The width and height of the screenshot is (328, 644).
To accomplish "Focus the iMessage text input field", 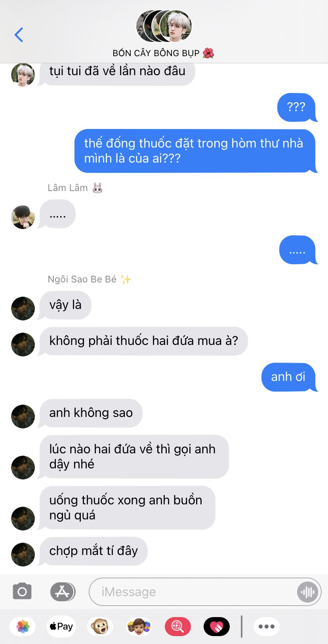I will click(194, 592).
